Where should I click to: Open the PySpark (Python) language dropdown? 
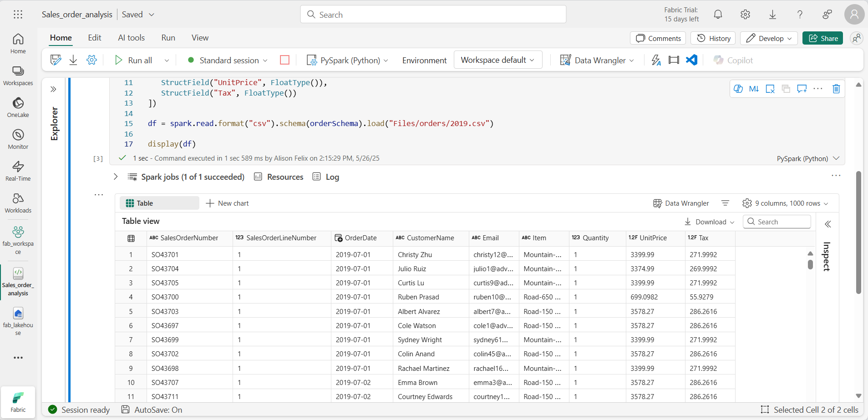click(348, 60)
